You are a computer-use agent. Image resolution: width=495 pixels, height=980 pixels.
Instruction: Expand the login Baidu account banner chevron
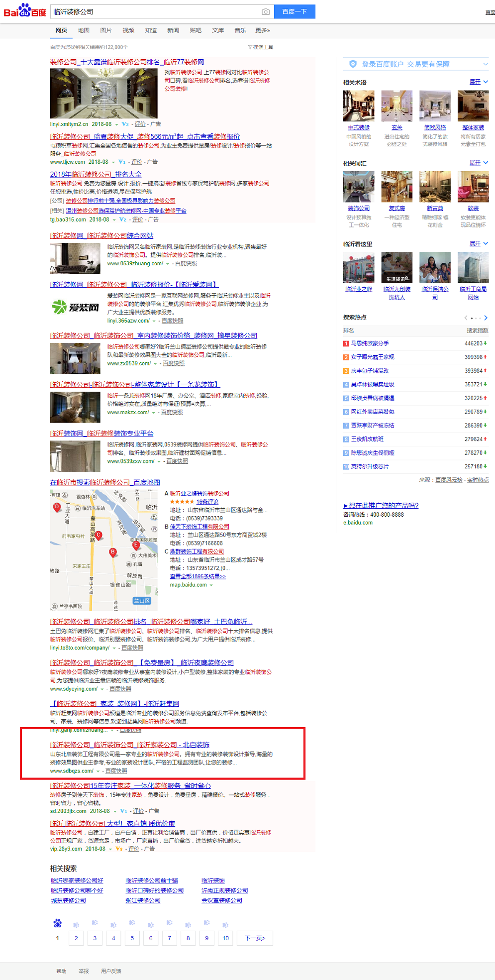[486, 64]
